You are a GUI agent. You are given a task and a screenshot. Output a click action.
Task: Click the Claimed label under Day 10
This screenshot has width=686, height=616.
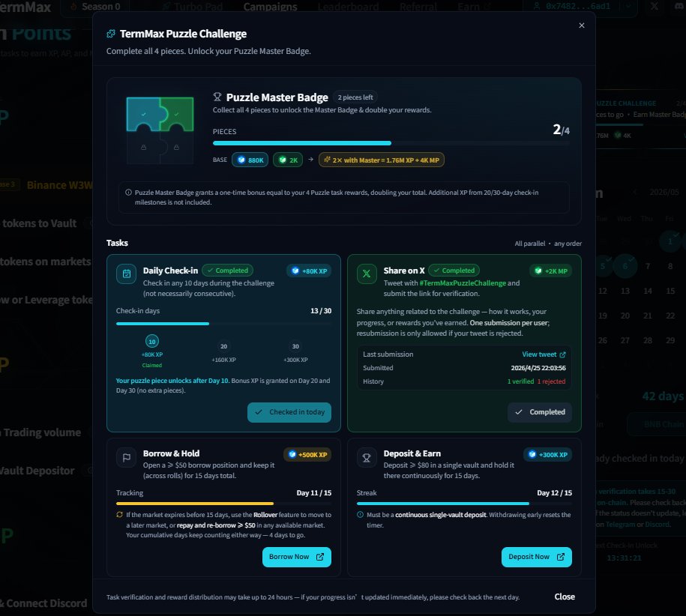coord(151,366)
